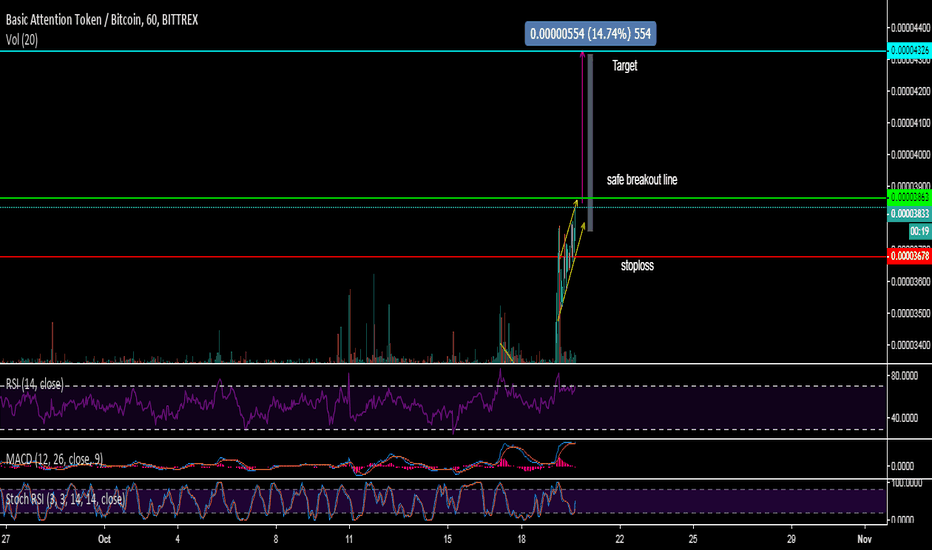
Task: Select the magenta vertical price-range measurement arrow
Action: (582, 125)
